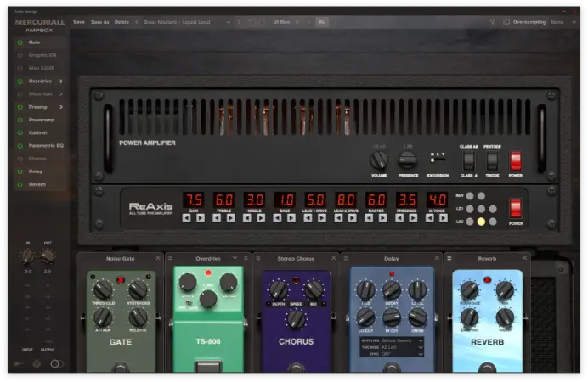
Task: Flip the Class AB / Class A switch
Action: 468,160
